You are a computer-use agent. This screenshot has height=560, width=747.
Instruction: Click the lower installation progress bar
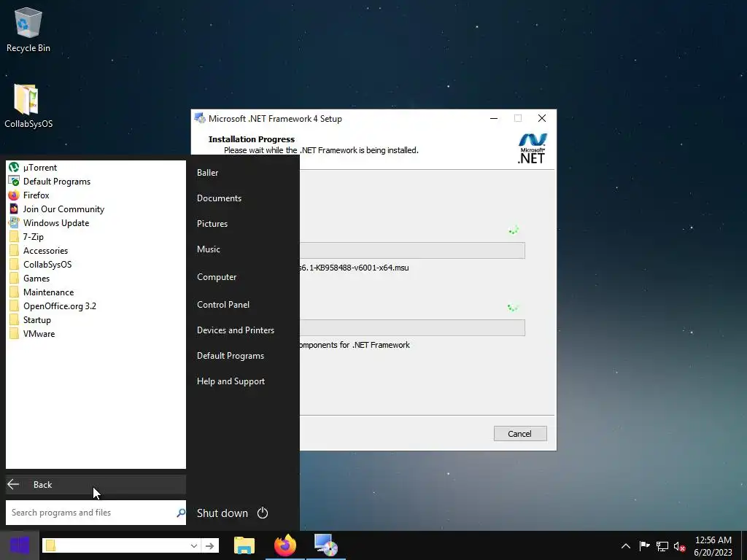413,327
